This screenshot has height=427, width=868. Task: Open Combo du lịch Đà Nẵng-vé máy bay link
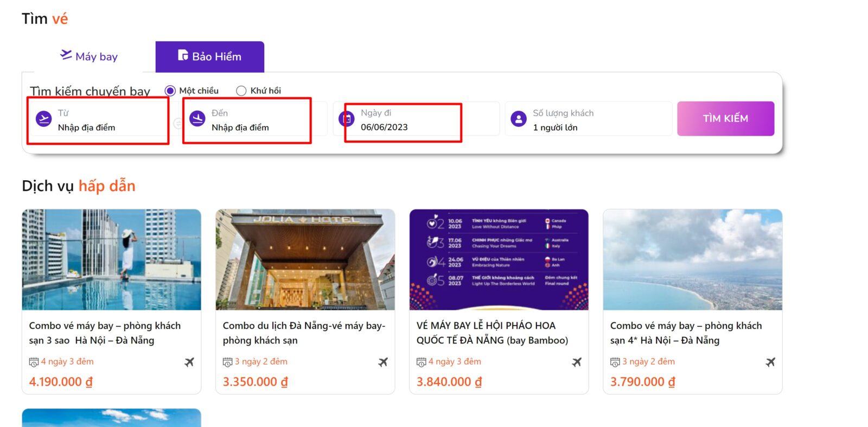click(304, 333)
